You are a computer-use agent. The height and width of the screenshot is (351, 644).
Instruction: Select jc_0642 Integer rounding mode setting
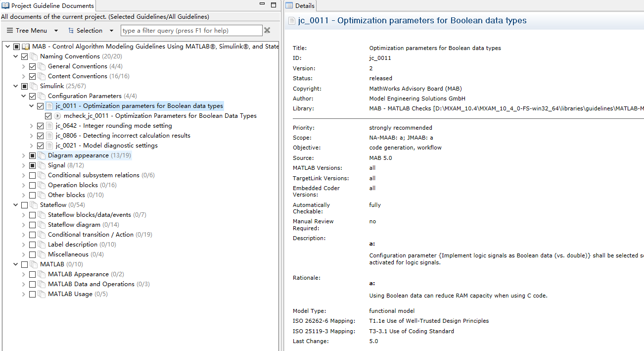(x=114, y=126)
